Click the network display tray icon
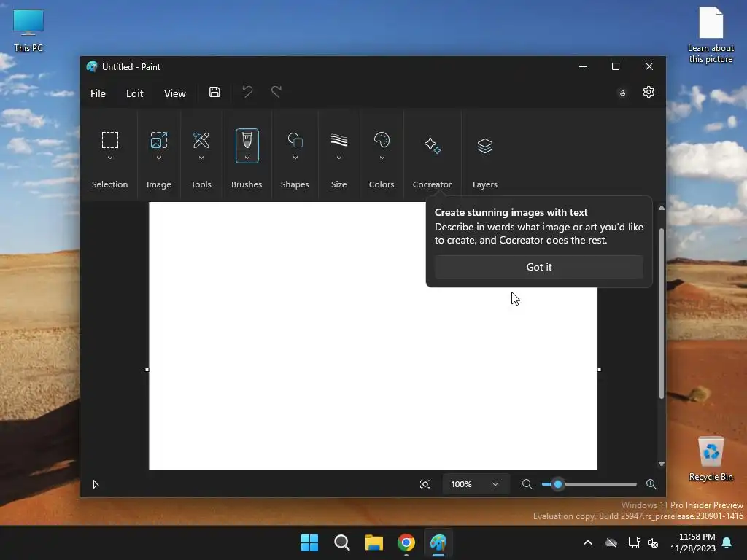The image size is (747, 560). [x=634, y=542]
